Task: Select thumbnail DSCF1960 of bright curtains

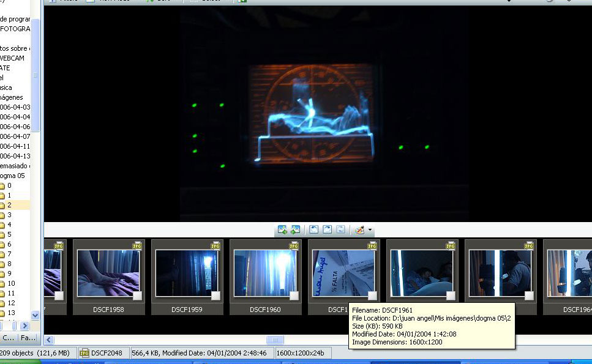Action: tap(265, 273)
